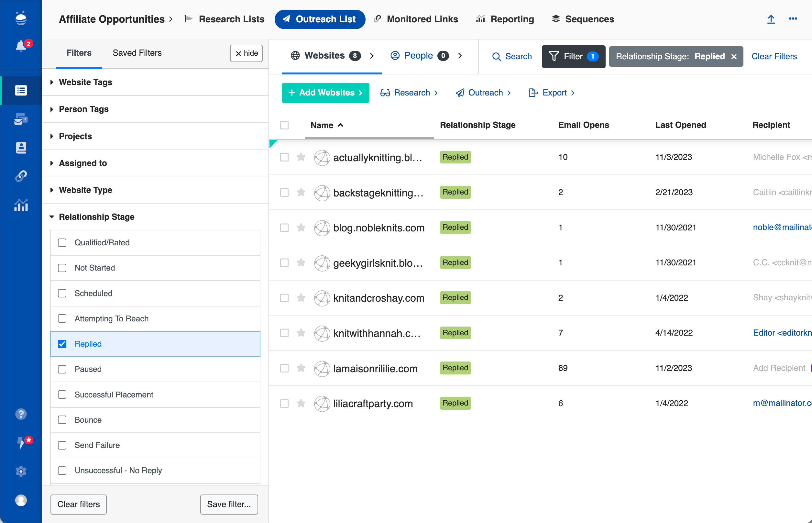Open the settings gear in sidebar
This screenshot has height=523, width=812.
21,471
